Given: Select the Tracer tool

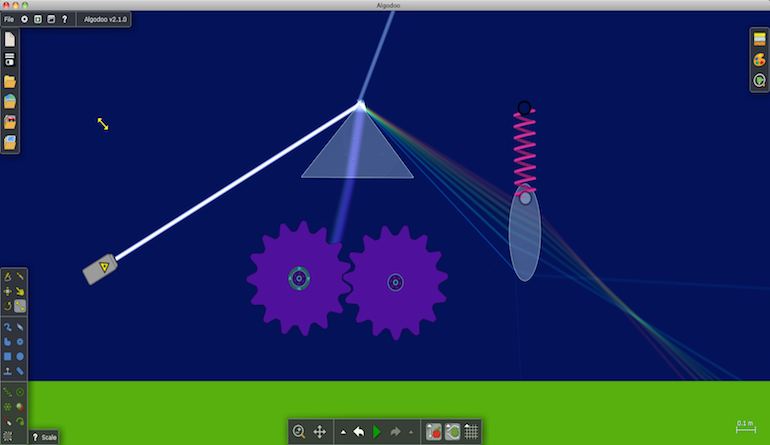Looking at the screenshot, I should (20, 421).
